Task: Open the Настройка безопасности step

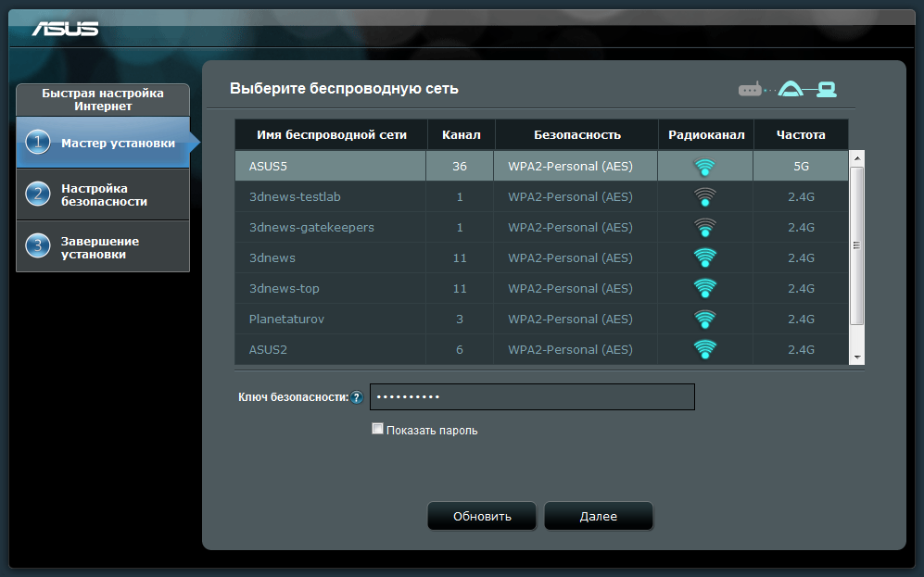Action: point(103,194)
